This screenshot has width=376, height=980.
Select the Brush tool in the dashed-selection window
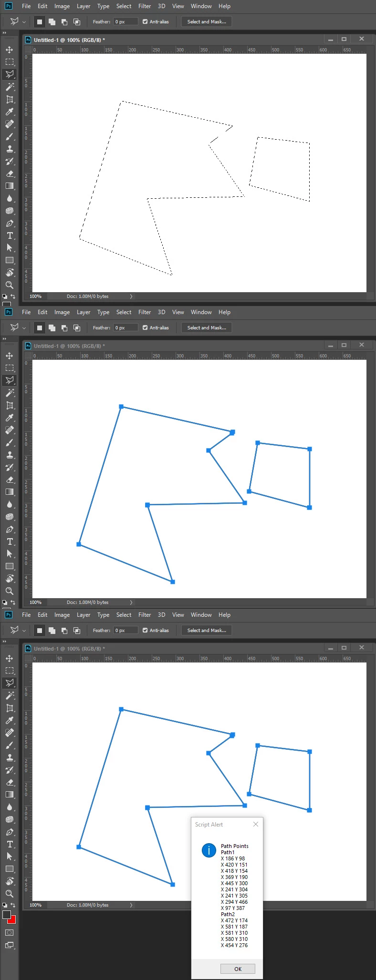9,136
